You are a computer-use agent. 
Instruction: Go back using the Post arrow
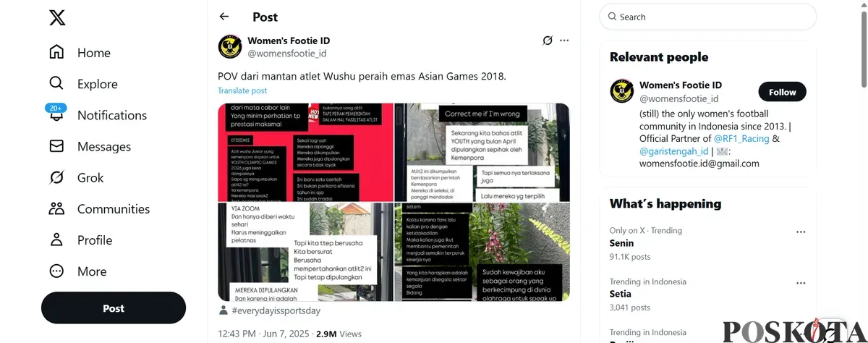tap(224, 17)
